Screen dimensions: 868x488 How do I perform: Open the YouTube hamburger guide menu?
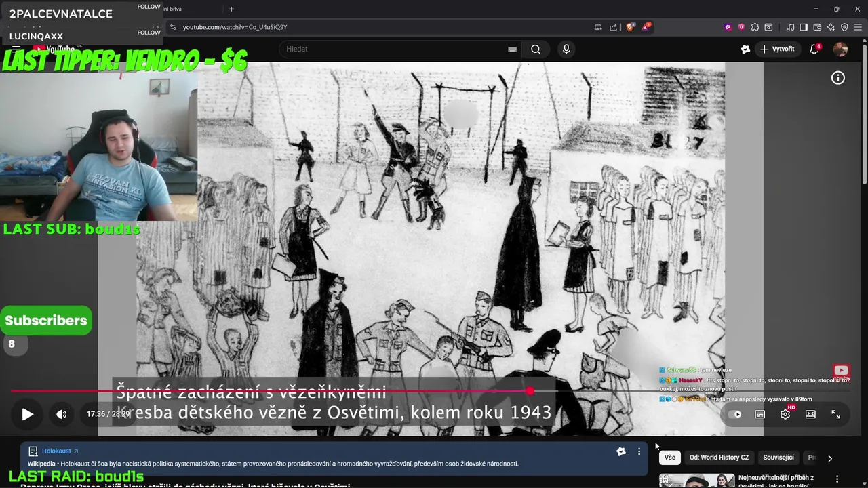coord(16,49)
